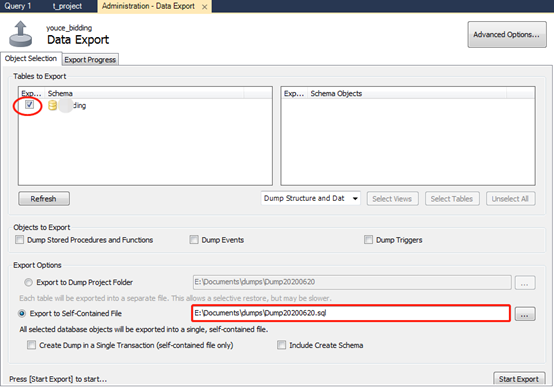Click the Select Views button
This screenshot has height=387, width=554.
coord(392,199)
